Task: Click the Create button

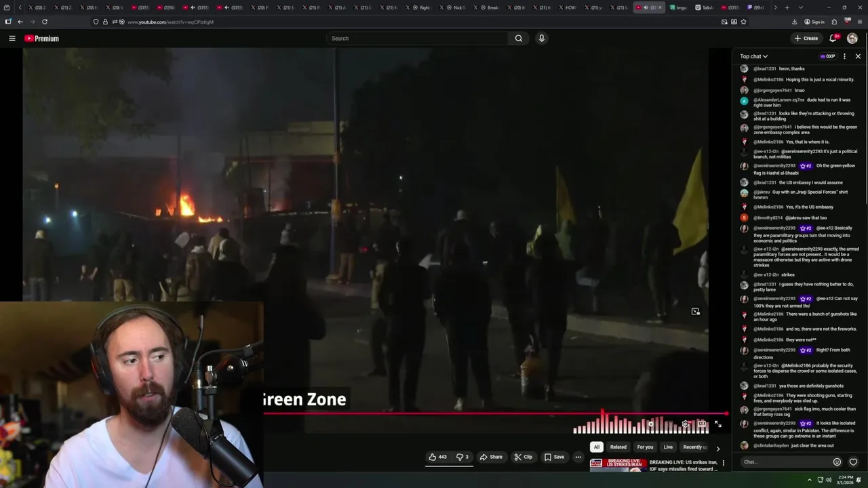Action: click(x=806, y=39)
